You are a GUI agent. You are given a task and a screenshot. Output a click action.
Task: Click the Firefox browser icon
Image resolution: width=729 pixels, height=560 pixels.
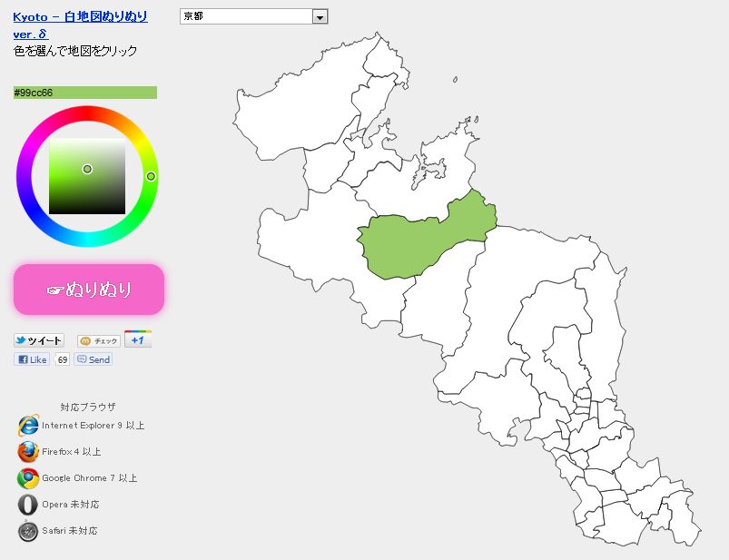[x=28, y=451]
